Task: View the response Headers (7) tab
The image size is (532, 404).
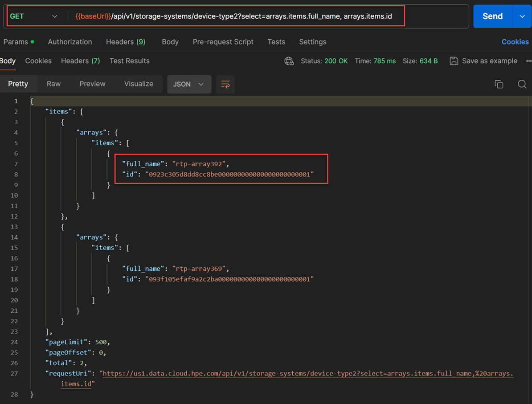Action: [80, 61]
